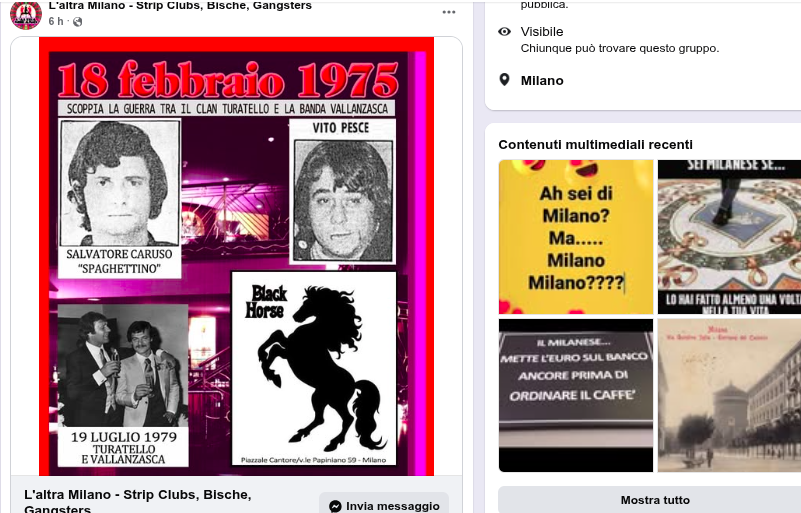Open the 'Il milanese mette l'euro' thumbnail

point(576,395)
